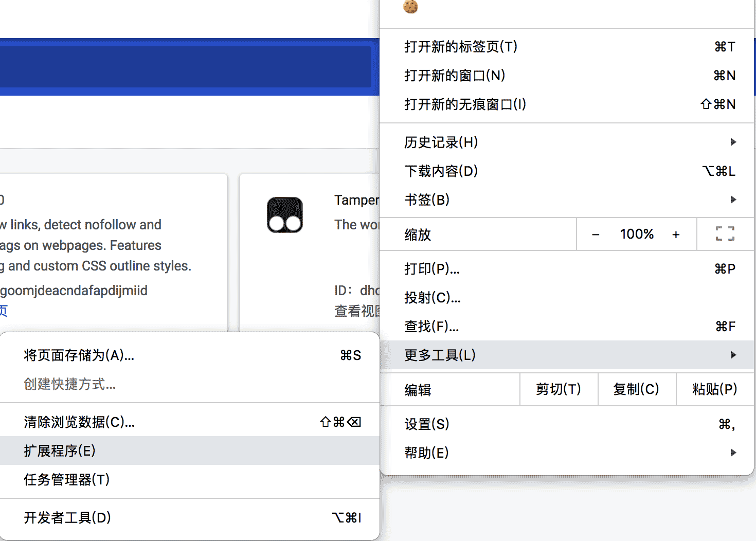Expand the 书签(B) submenu arrow

[x=732, y=200]
